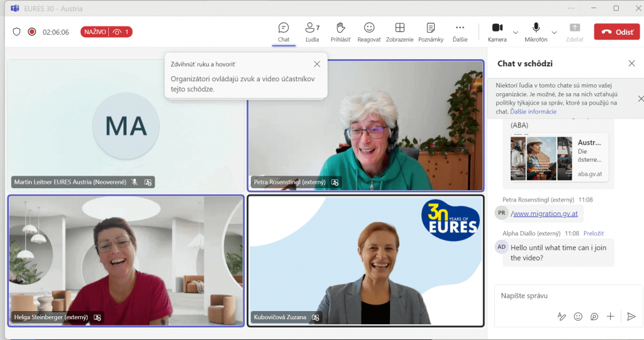Click the Odísť leave meeting button

click(616, 31)
